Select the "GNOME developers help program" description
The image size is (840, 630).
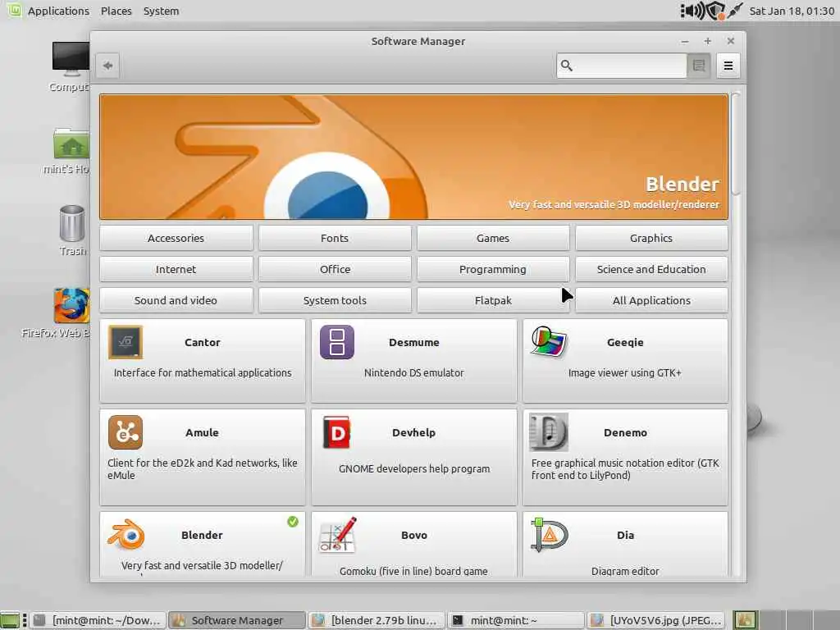414,468
